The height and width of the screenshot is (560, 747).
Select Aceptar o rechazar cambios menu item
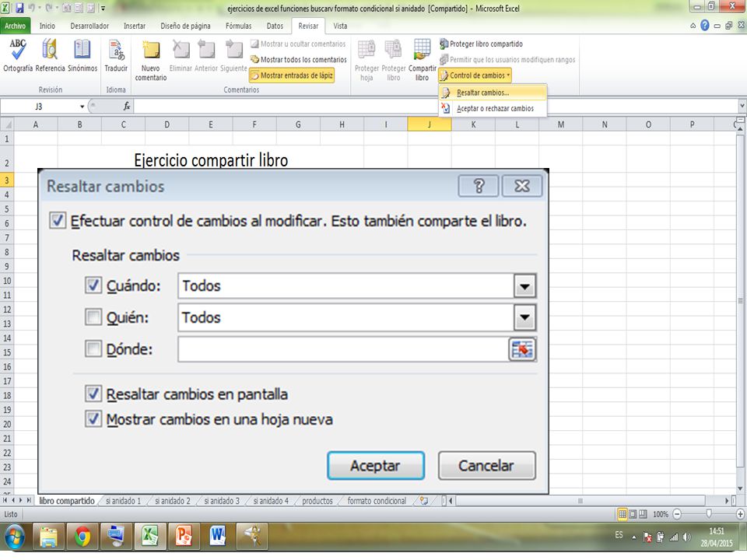tap(493, 109)
